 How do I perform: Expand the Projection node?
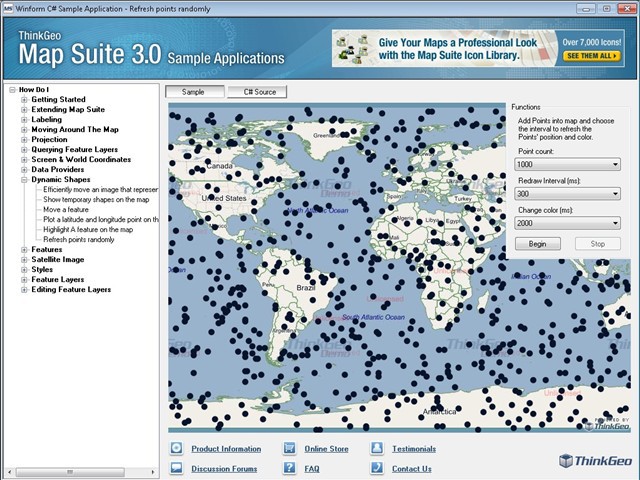tap(24, 140)
